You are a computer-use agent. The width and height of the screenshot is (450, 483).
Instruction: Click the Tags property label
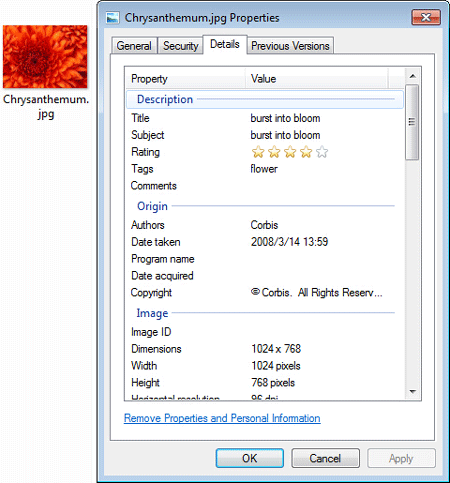(142, 169)
